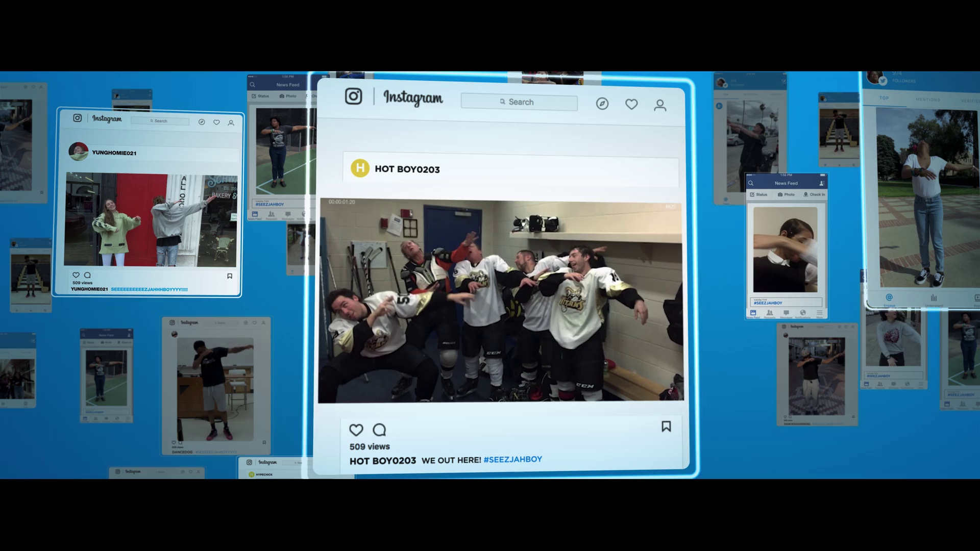Open the YUNGHOMIE021 red door dab photo

coord(151,219)
